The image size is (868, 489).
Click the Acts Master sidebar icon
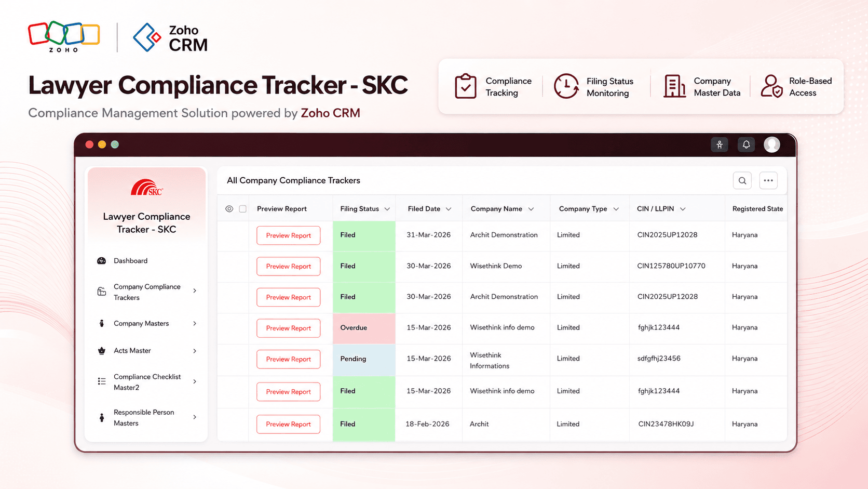click(102, 351)
